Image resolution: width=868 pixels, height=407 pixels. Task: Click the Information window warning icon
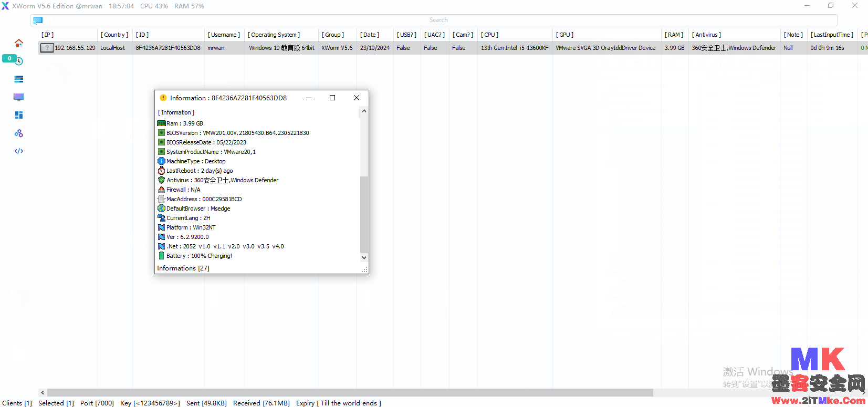coord(163,98)
